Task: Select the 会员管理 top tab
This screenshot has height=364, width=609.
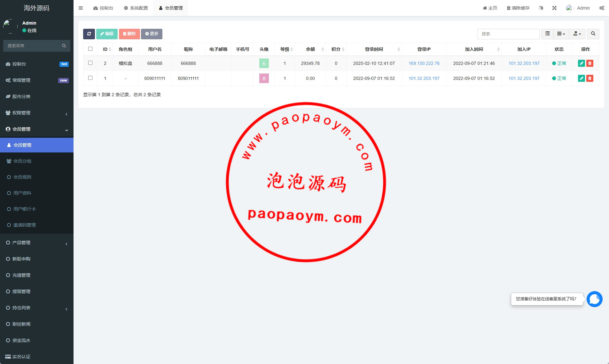Action: [x=171, y=8]
